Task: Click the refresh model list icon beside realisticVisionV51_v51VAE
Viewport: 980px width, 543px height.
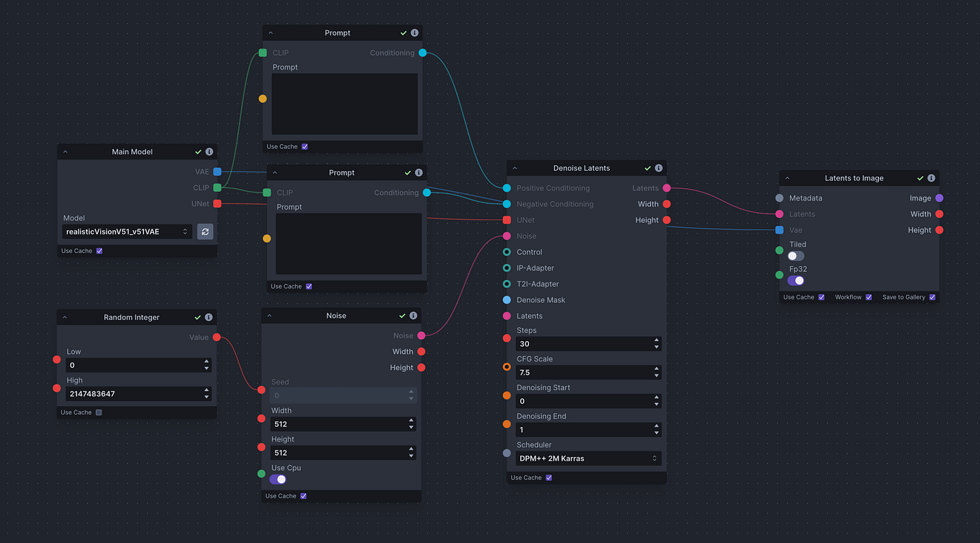Action: [206, 231]
